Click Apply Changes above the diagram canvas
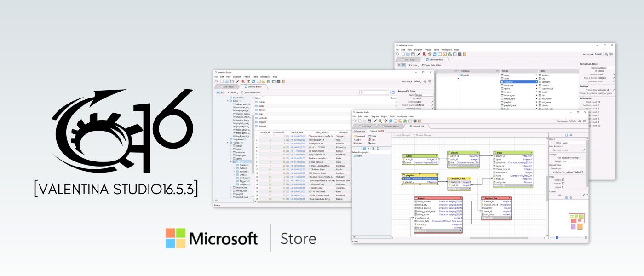The width and height of the screenshot is (644, 276). [x=402, y=135]
